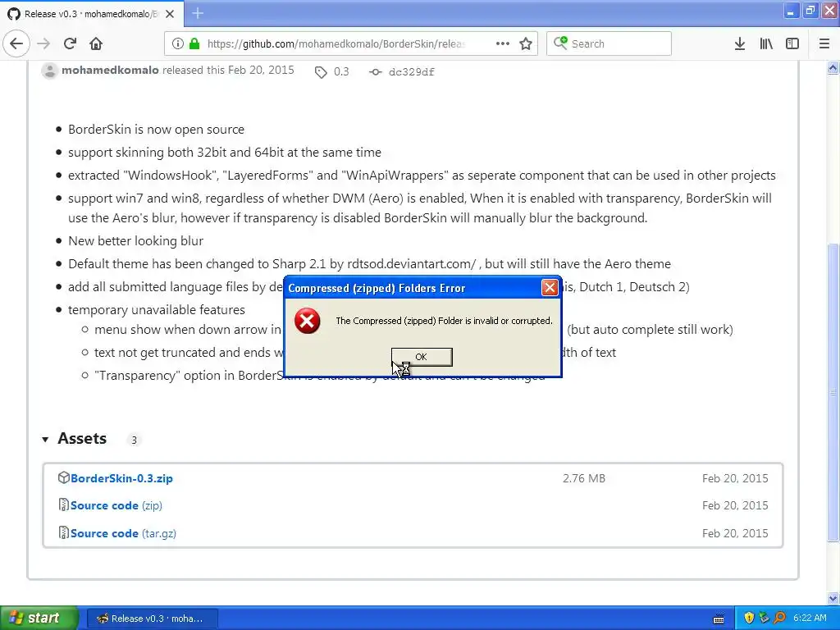Click commit icon beside dc329df

[376, 72]
